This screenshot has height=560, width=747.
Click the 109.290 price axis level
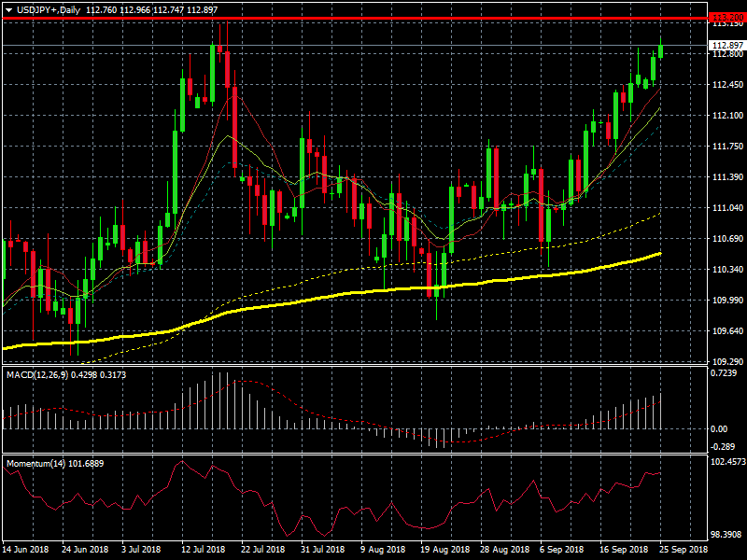[726, 361]
